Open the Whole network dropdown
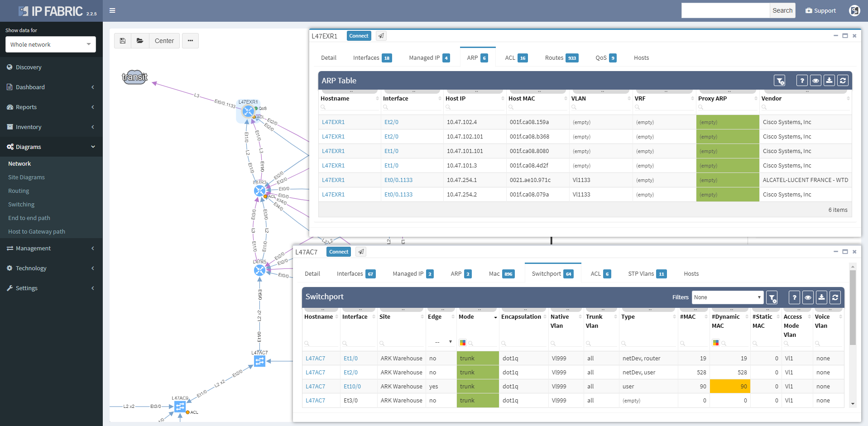 (x=51, y=44)
